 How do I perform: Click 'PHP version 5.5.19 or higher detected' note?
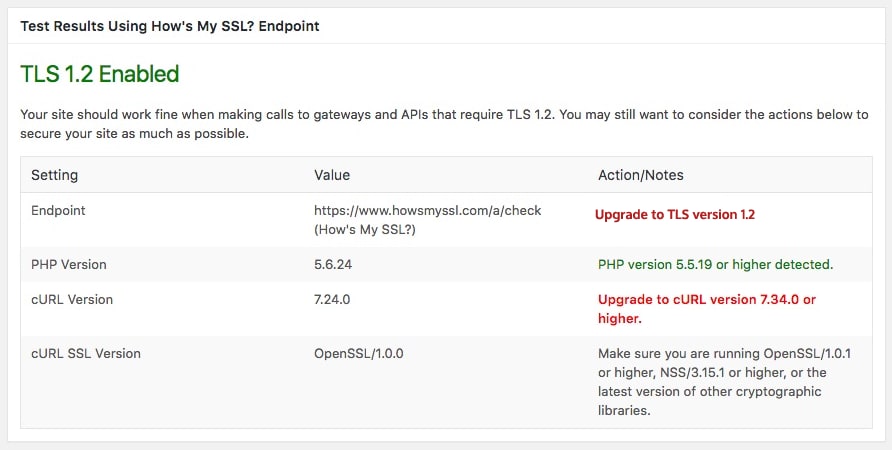pos(715,265)
